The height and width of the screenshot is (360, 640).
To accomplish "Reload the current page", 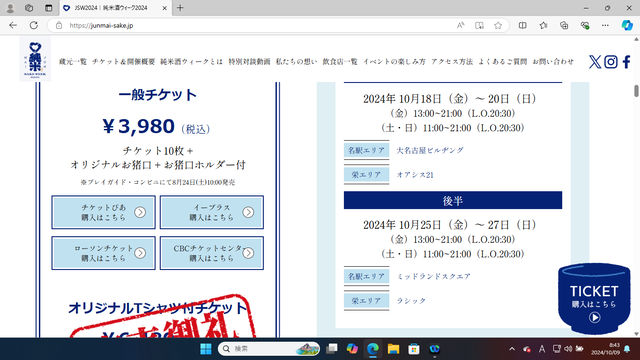I will tap(34, 25).
